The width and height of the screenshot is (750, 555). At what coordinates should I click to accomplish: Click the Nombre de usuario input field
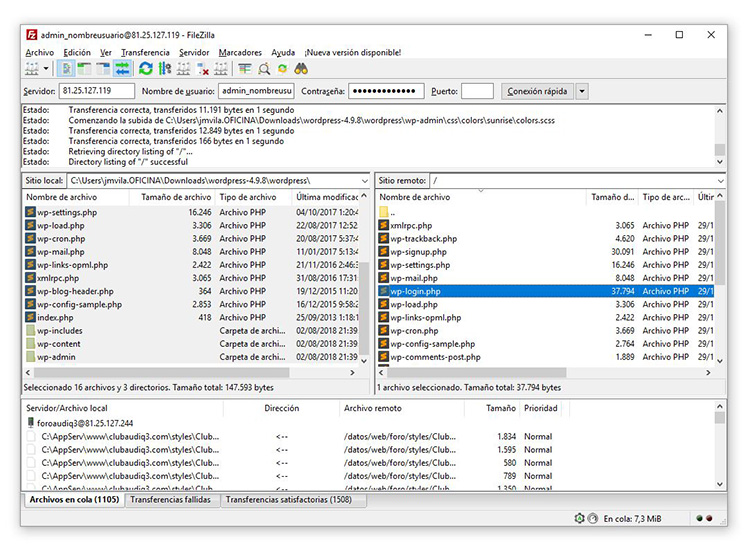click(256, 91)
